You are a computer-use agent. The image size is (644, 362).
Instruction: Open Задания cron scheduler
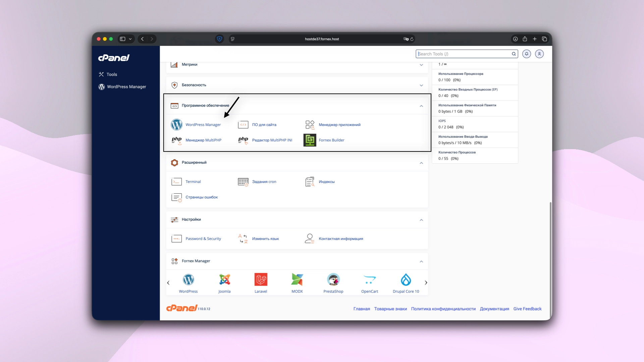[x=264, y=181]
